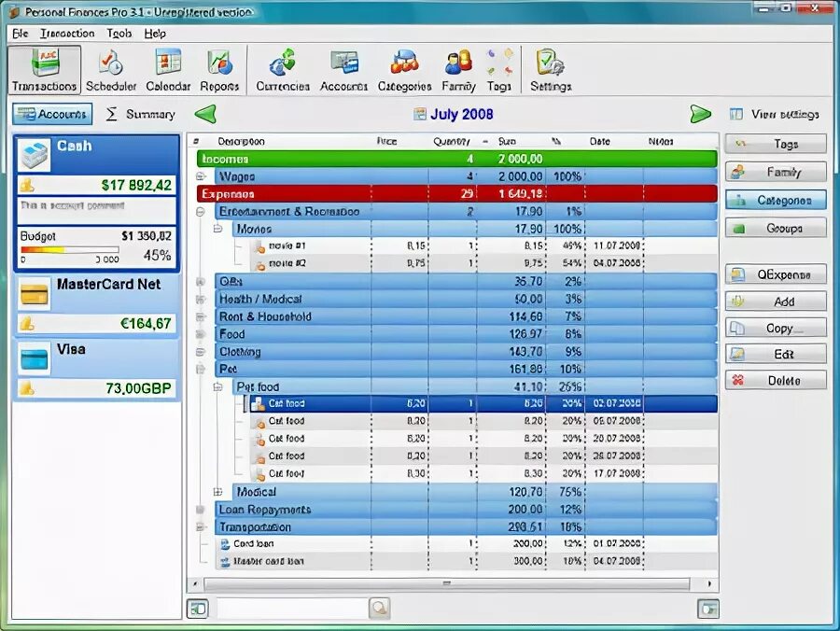
Task: Open the Settings toolbar icon
Action: pyautogui.click(x=551, y=70)
